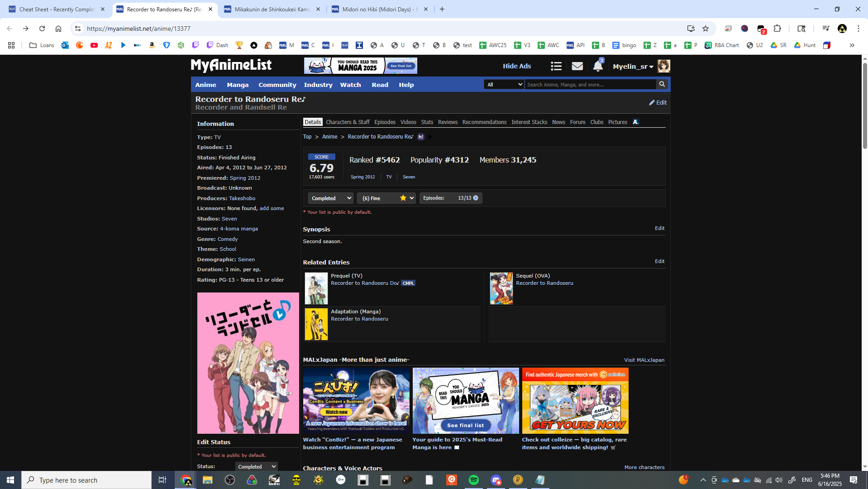Open the volume icon in system tray
Screen dimensions: 868x489
pos(779,480)
